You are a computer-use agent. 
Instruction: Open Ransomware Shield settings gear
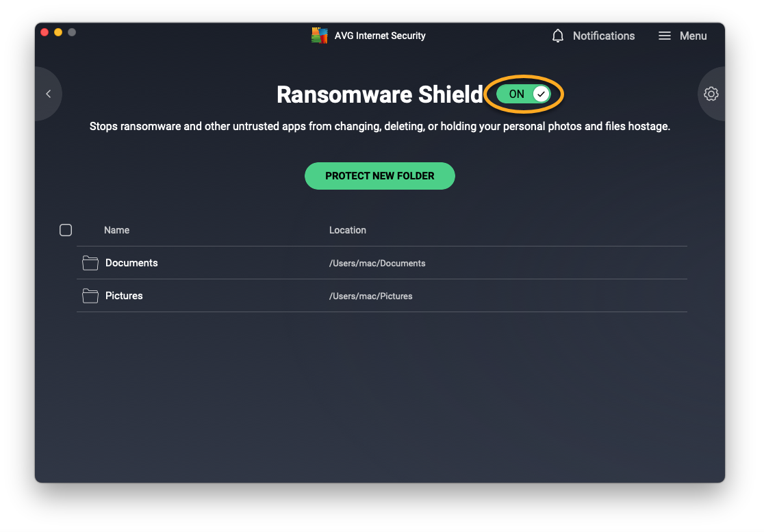pyautogui.click(x=711, y=94)
